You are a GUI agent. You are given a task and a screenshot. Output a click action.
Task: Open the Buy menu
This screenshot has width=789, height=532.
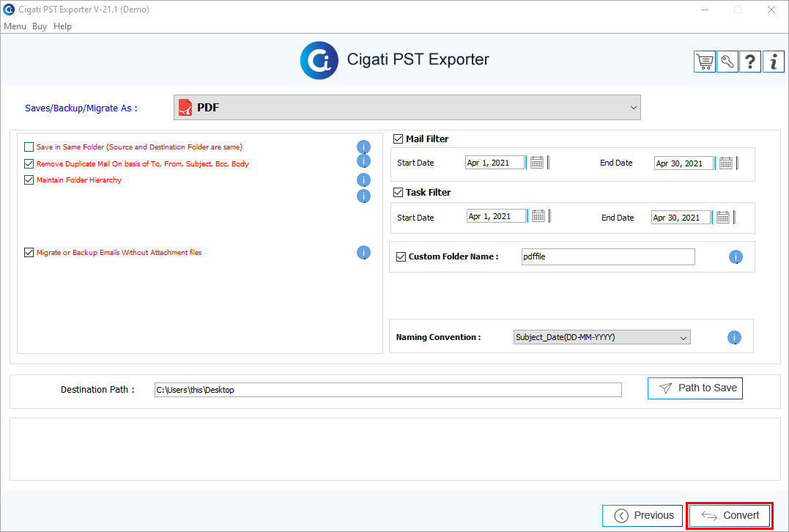(40, 26)
